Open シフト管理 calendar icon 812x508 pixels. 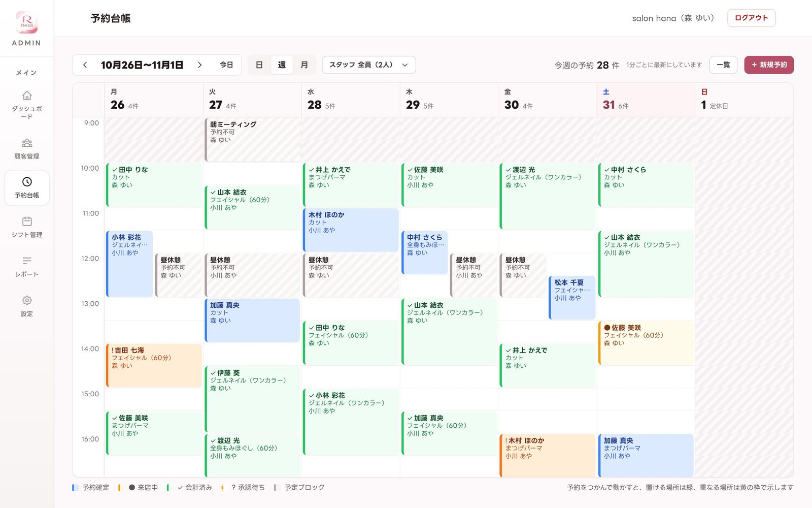[x=27, y=221]
